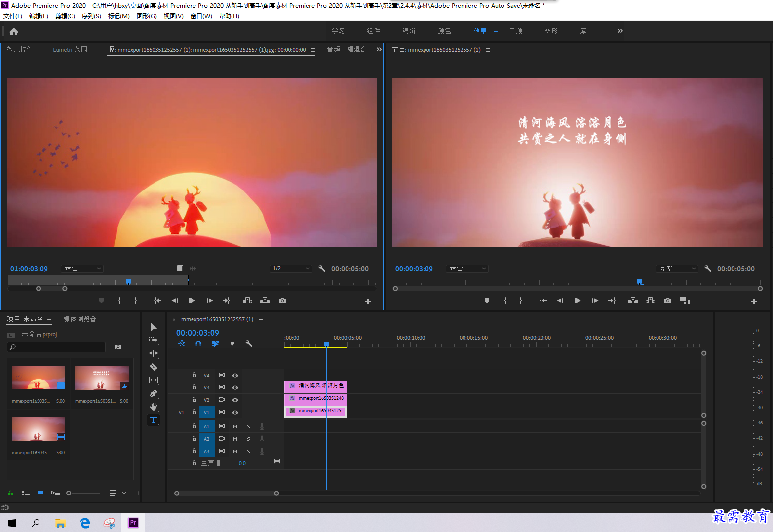
Task: Select the Selection tool arrow
Action: point(154,327)
